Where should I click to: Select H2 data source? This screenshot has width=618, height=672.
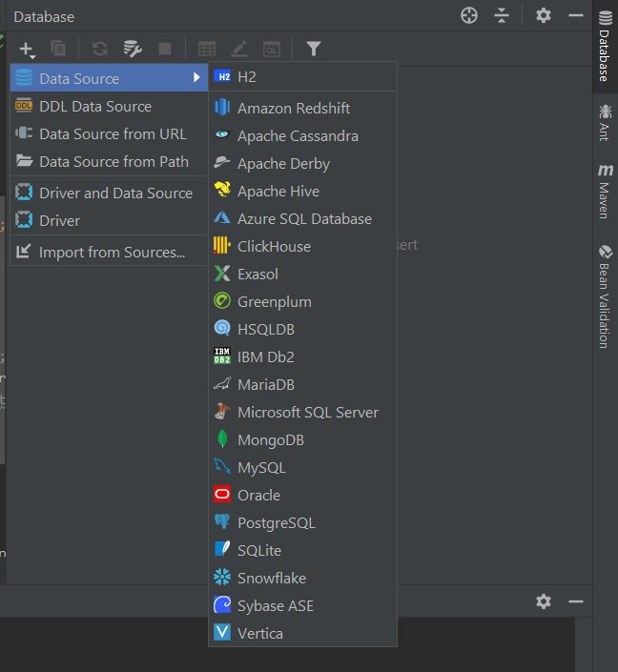(302, 76)
